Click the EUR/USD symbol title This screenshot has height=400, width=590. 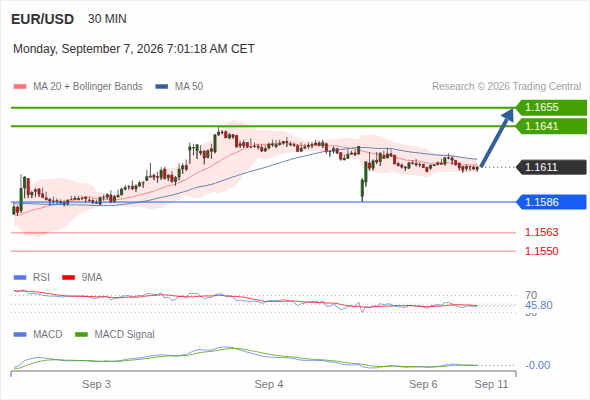[x=43, y=19]
